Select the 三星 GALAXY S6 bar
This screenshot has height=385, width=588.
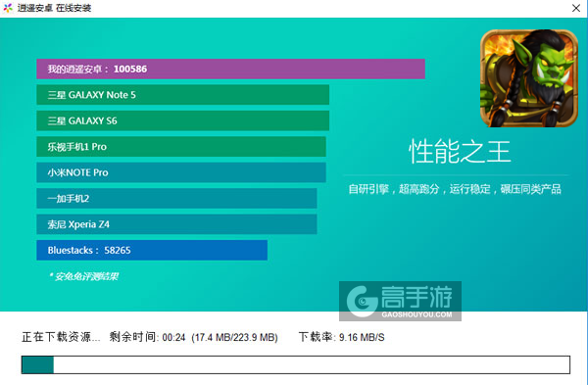tap(183, 120)
